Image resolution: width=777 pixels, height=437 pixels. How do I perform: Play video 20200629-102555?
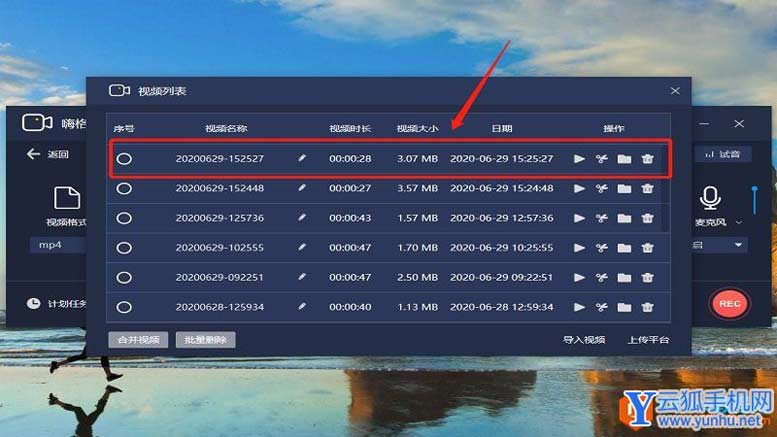(x=579, y=248)
